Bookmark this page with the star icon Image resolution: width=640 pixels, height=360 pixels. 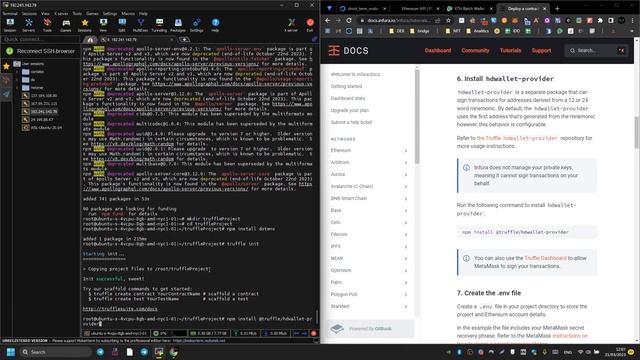pyautogui.click(x=448, y=20)
